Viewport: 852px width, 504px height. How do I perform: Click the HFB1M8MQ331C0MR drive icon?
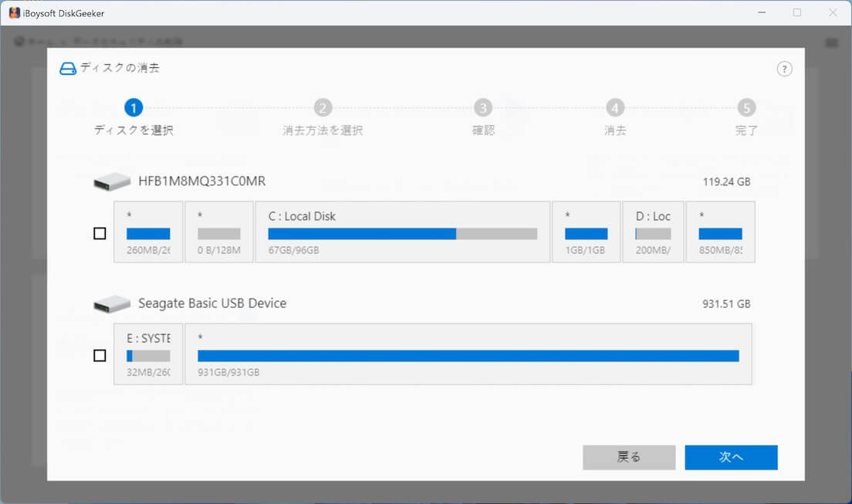coord(112,181)
